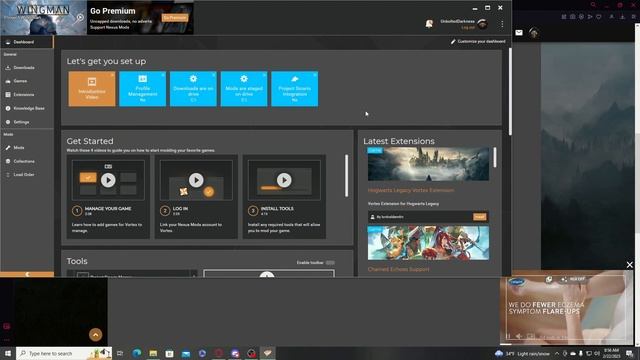Screen dimensions: 640x360
Task: Collapse the sidebar with the orange arrow bar
Action: [x=27, y=274]
